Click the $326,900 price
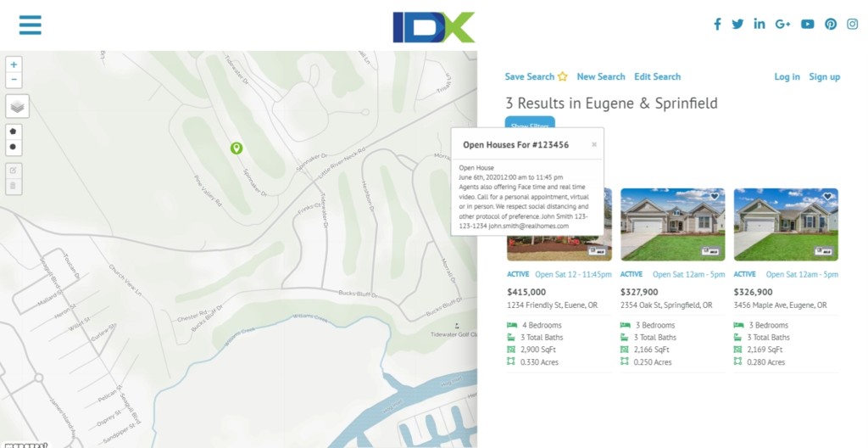Screen dimensions: 868x448 pyautogui.click(x=753, y=292)
